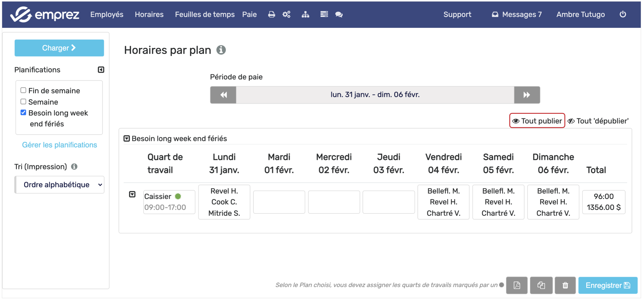This screenshot has height=301, width=644.
Task: Click the copy schedule icon button
Action: click(x=541, y=285)
